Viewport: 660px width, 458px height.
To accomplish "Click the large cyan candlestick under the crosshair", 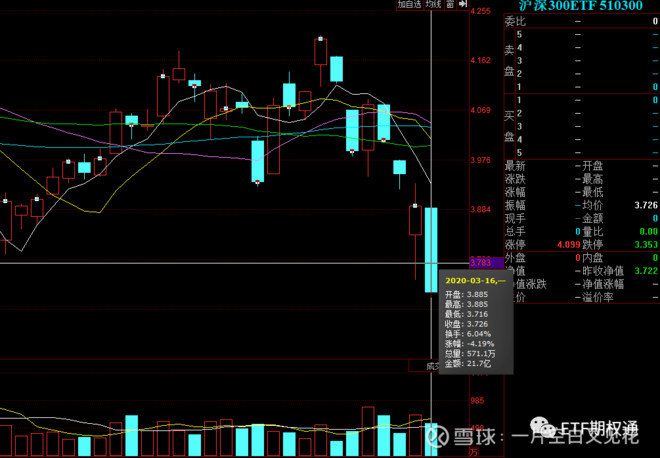I will pos(431,250).
